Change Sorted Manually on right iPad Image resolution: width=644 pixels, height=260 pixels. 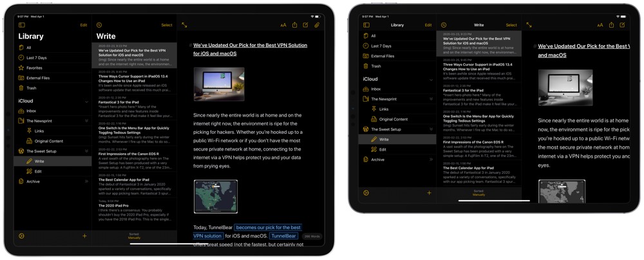pyautogui.click(x=479, y=192)
